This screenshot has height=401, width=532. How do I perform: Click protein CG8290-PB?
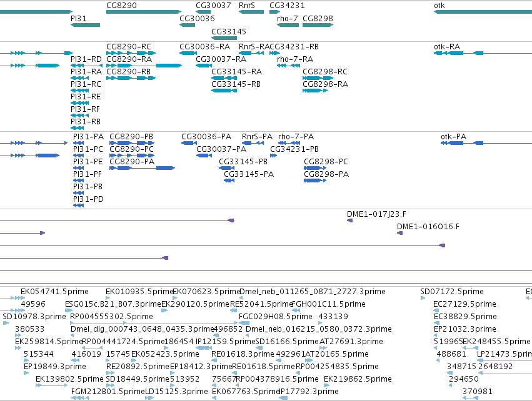pos(132,143)
